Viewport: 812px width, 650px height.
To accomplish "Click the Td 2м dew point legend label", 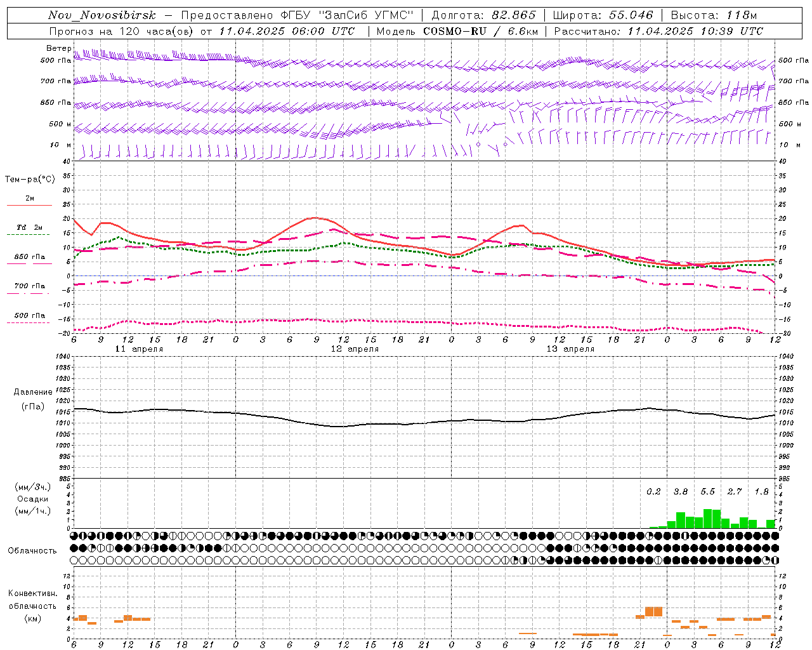I will click(29, 227).
